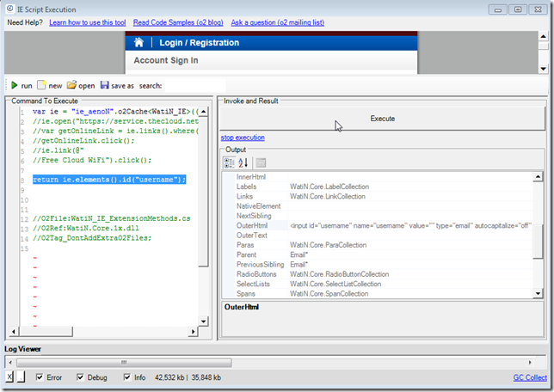Screen dimensions: 554x392
Task: Click the save as floppy disk icon
Action: pyautogui.click(x=104, y=86)
